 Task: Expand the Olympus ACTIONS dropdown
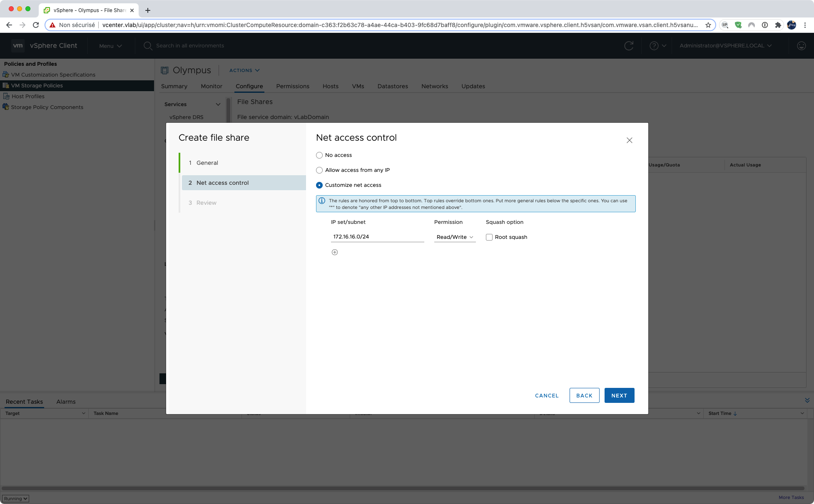click(244, 70)
